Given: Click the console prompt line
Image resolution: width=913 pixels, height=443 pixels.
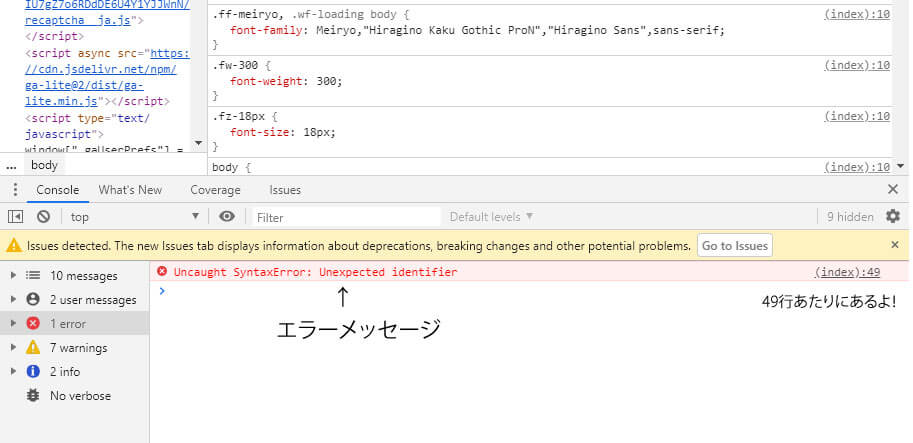Looking at the screenshot, I should 530,290.
